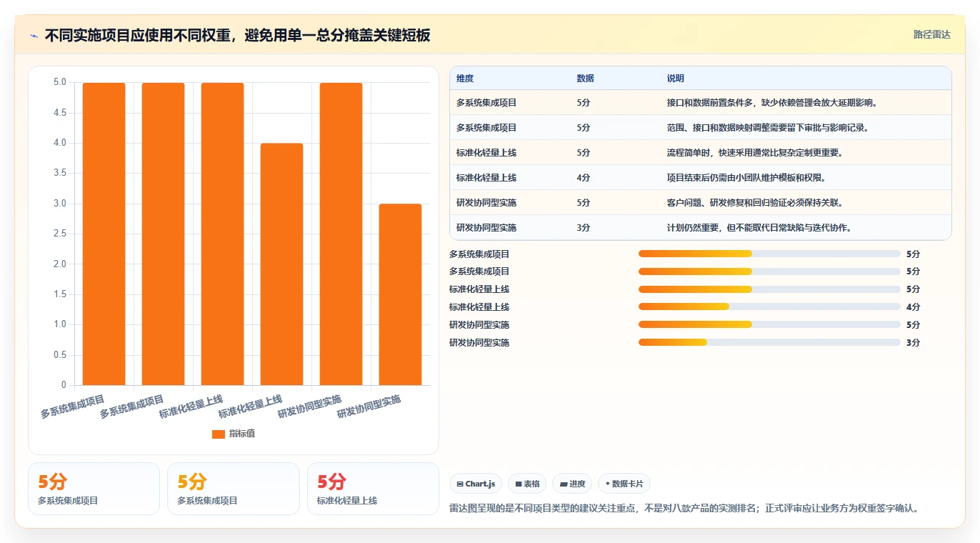980x543 pixels.
Task: Select the 进度 tag
Action: 572,484
